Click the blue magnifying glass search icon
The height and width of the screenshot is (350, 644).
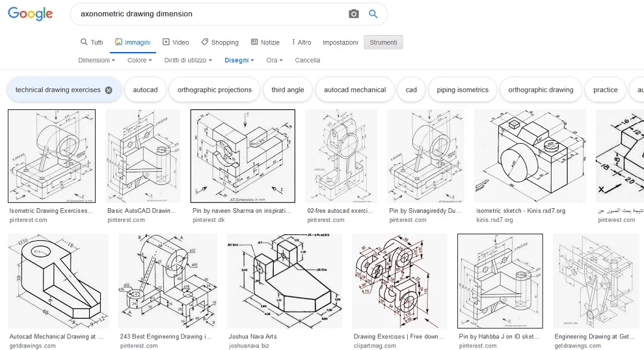373,14
